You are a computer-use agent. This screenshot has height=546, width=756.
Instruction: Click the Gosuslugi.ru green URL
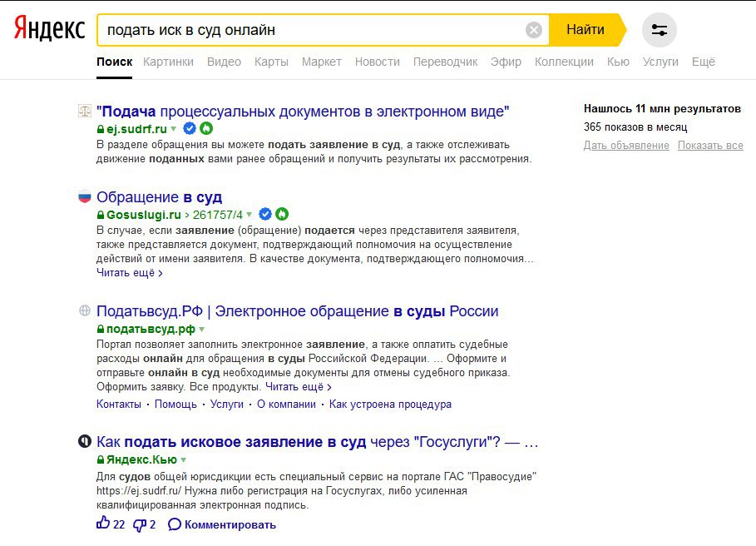click(144, 215)
